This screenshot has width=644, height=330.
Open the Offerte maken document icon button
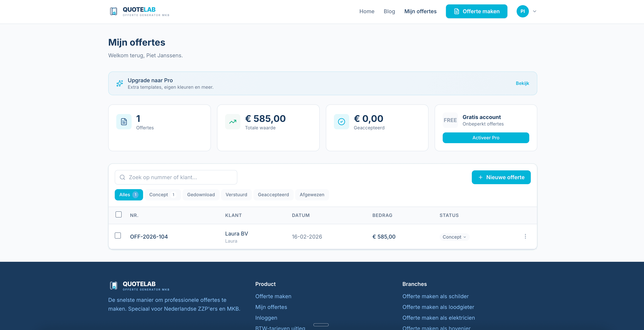457,11
